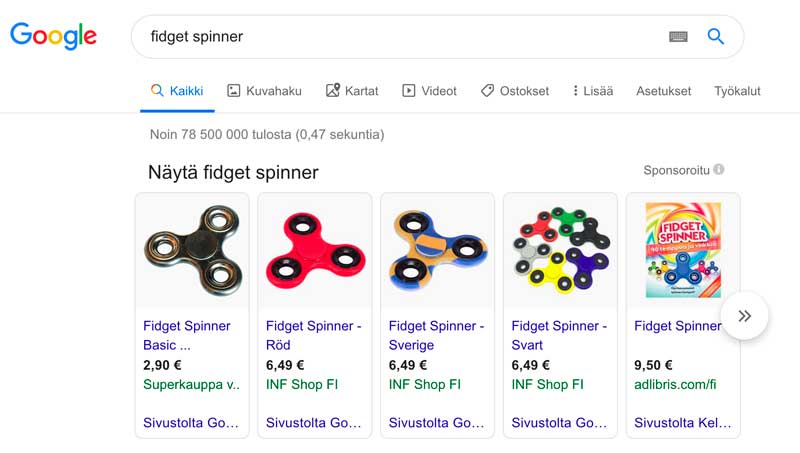Click the multicolor spinners Svart product image

[x=560, y=250]
